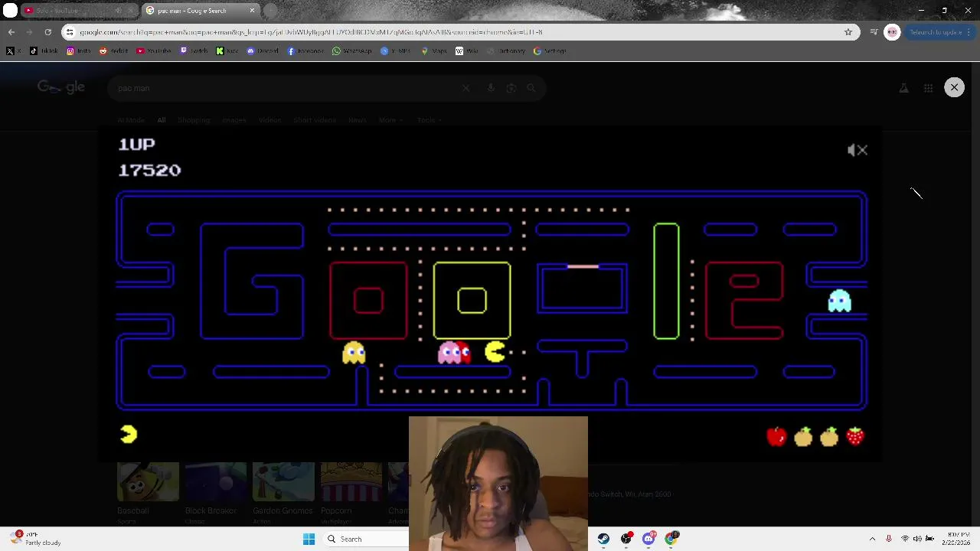Clear the Google search query
The width and height of the screenshot is (980, 551).
point(465,88)
